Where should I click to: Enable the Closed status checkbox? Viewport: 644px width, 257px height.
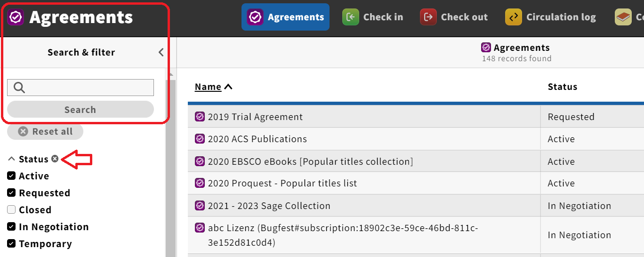click(12, 209)
